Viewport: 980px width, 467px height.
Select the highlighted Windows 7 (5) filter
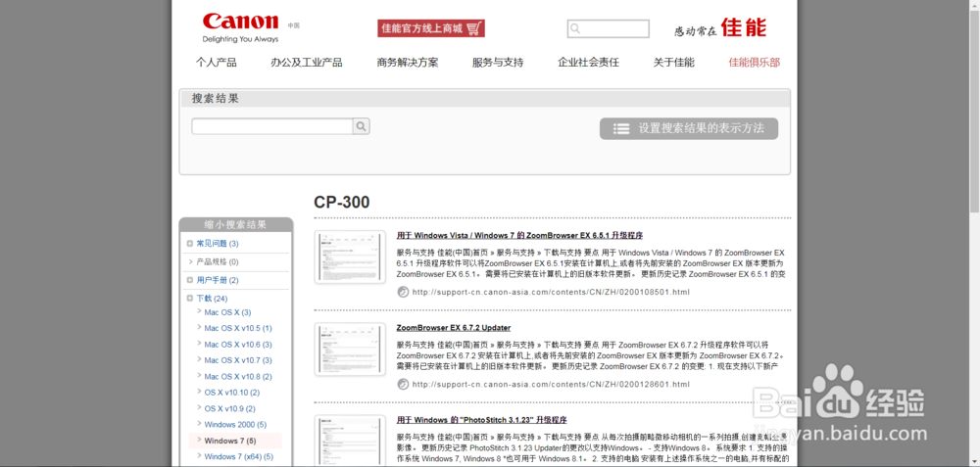(230, 441)
